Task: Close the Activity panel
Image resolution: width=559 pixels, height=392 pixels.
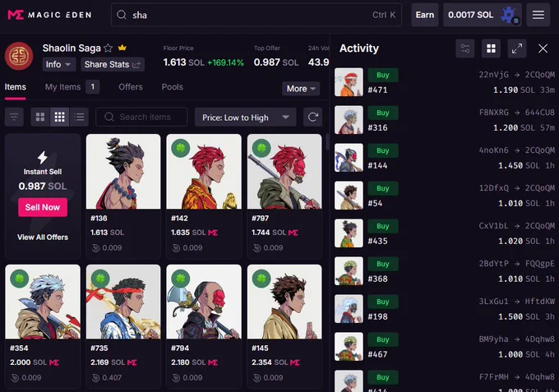Action: [x=543, y=48]
